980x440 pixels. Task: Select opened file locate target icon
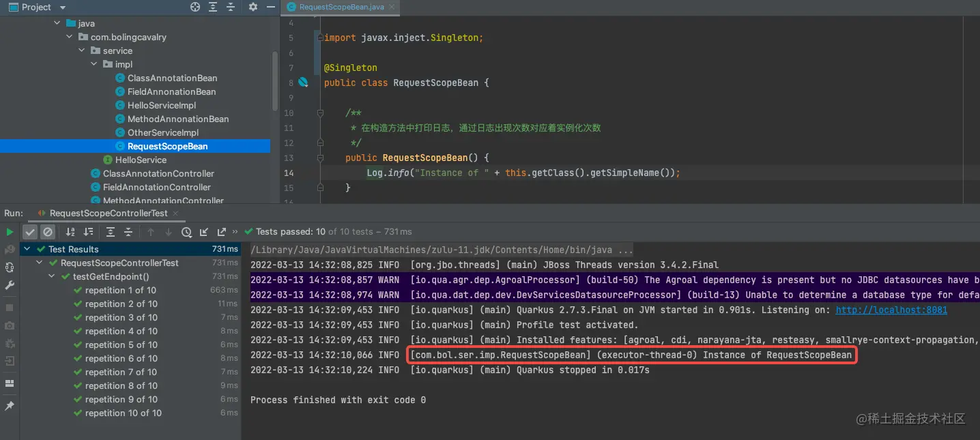click(195, 7)
